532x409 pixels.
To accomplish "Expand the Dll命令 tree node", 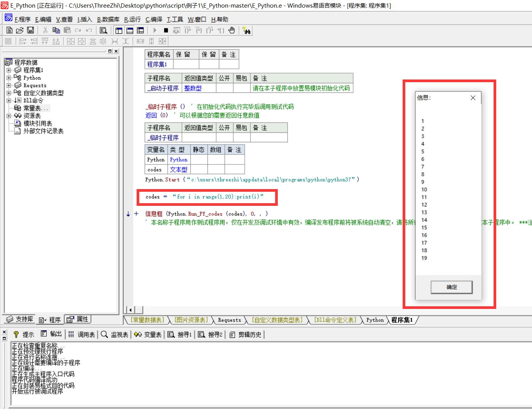I will 9,100.
